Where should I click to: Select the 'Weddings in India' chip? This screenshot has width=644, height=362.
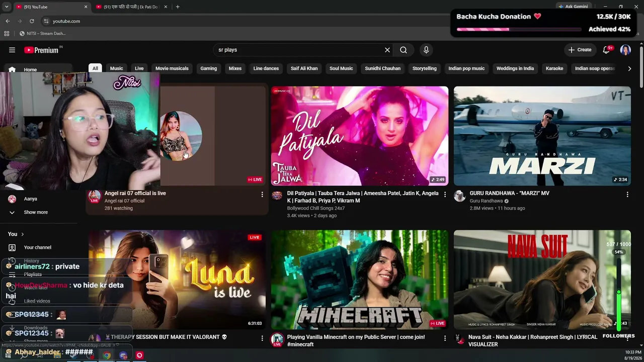(x=515, y=68)
